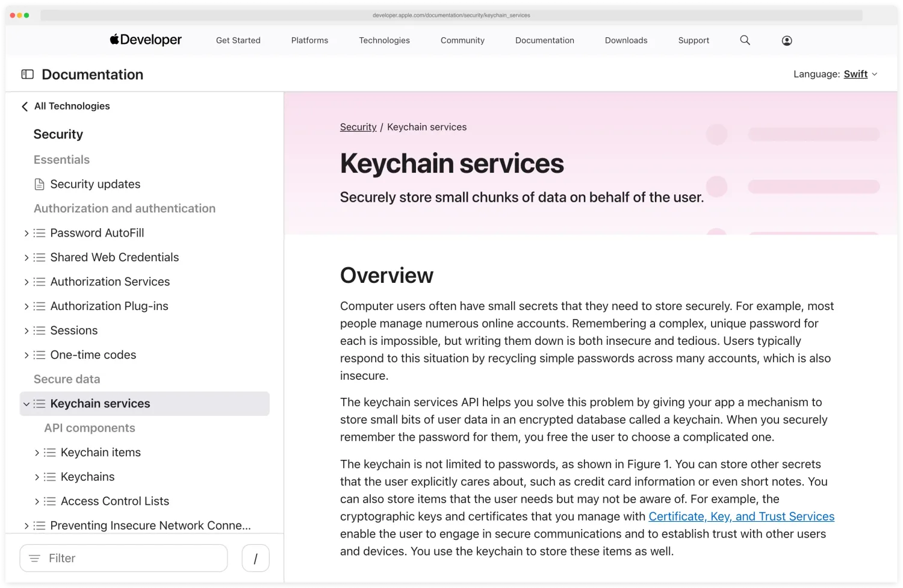Screen dimensions: 903x588
Task: Open Access Control Lists page
Action: pyautogui.click(x=115, y=501)
